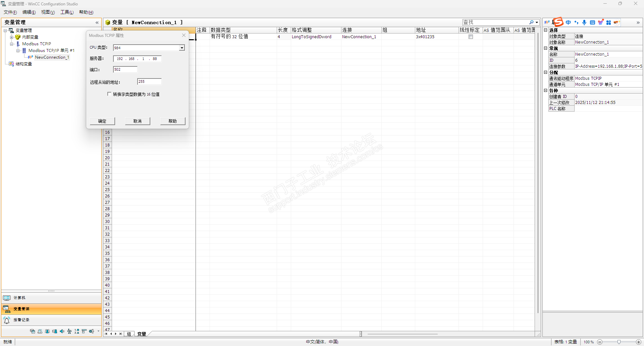Click the search magnifier icon in 查找 box
This screenshot has width=644, height=346.
point(531,22)
